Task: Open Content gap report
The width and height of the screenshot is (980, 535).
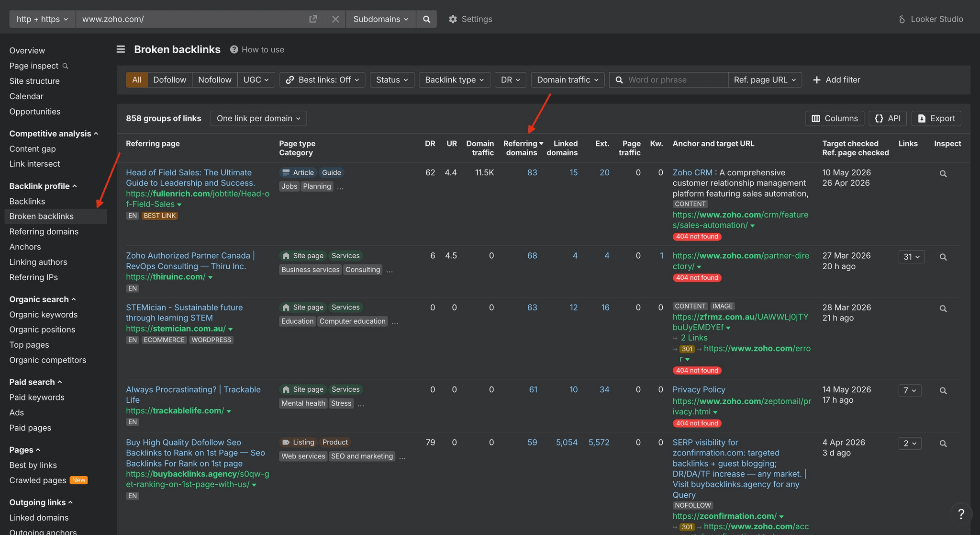Action: (x=33, y=149)
